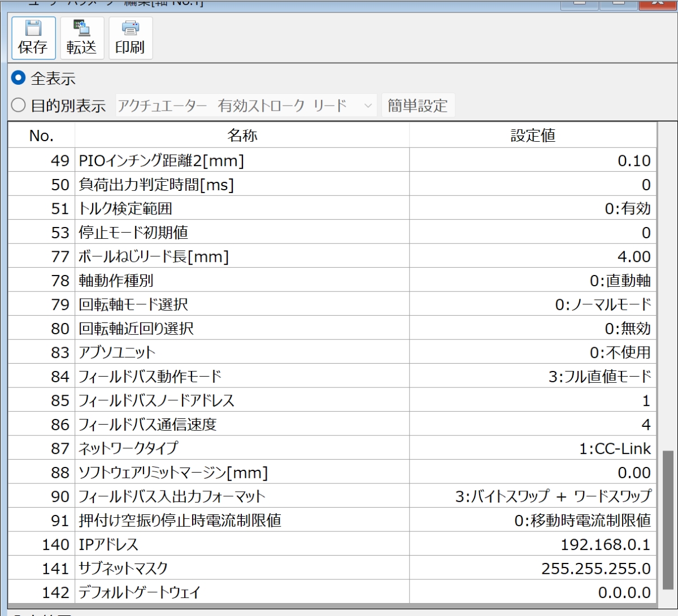
Task: Click the 回転軸モード選択 row
Action: (226, 303)
